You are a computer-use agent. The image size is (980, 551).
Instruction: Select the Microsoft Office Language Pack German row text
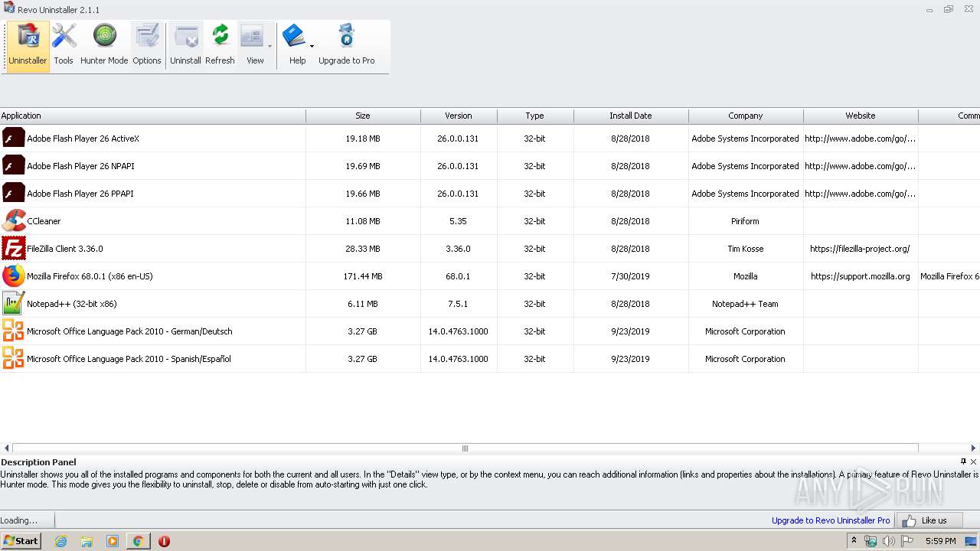[129, 331]
